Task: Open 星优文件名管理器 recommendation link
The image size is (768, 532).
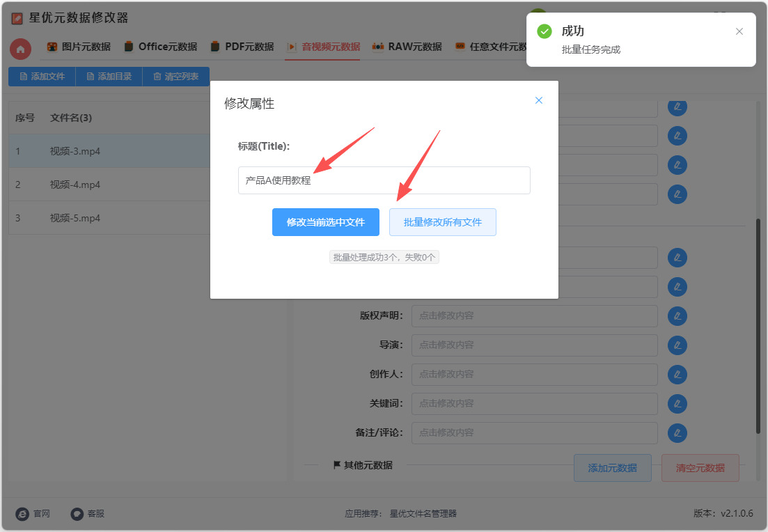Action: coord(423,513)
